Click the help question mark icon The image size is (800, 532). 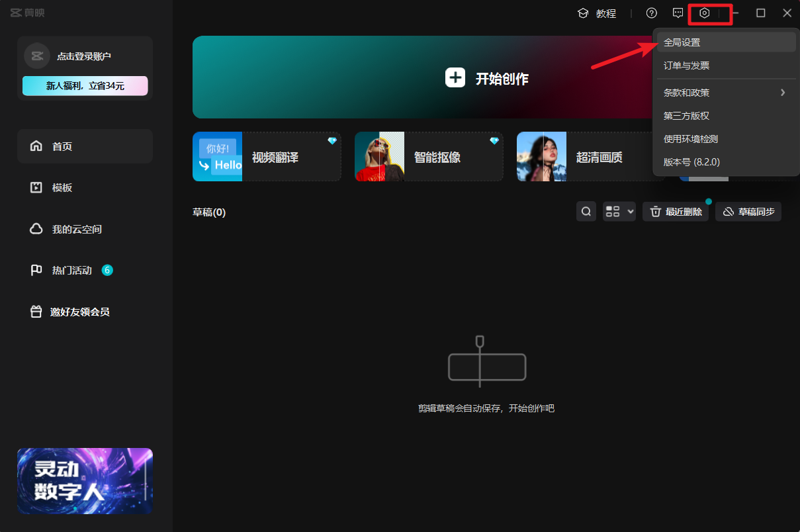[x=652, y=13]
